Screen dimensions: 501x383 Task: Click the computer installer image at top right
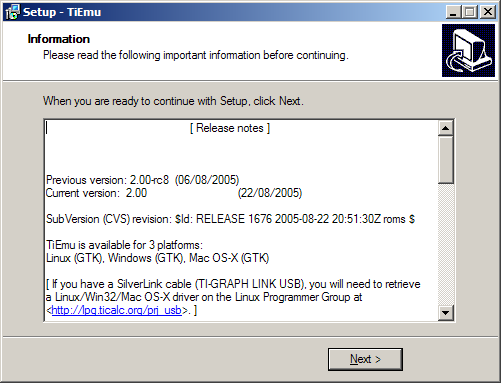(468, 50)
